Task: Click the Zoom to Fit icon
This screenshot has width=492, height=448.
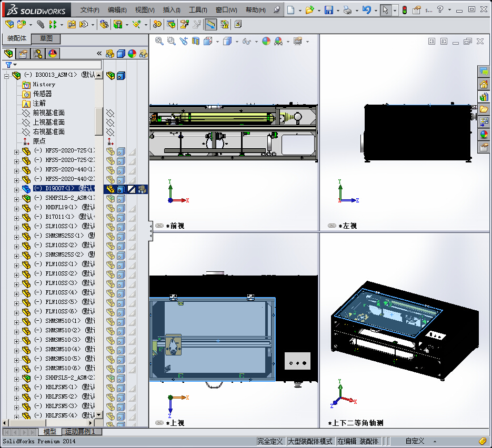Action: click(159, 41)
